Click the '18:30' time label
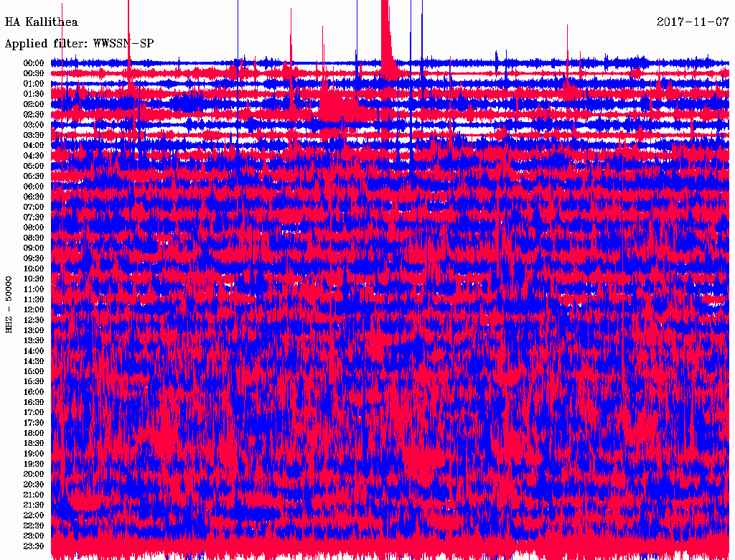 coord(34,443)
